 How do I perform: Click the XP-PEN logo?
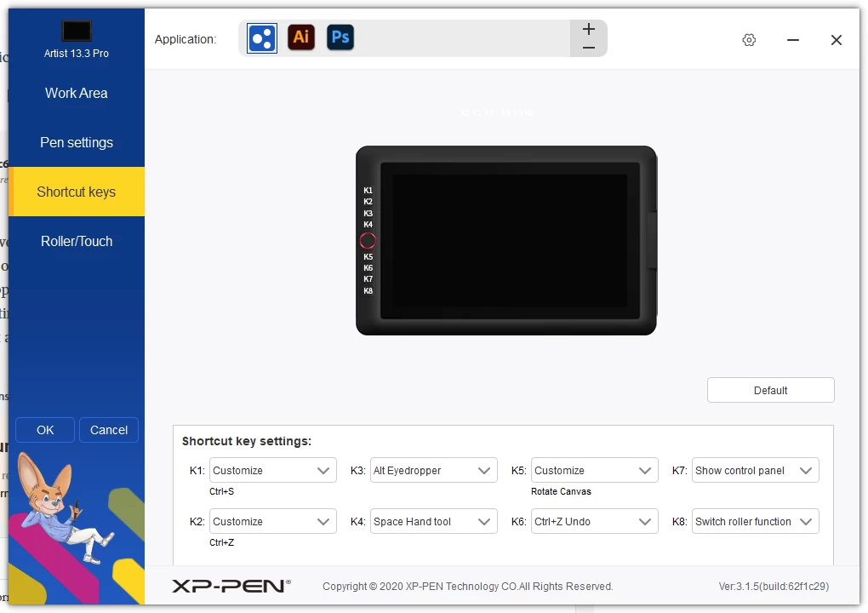pos(231,586)
